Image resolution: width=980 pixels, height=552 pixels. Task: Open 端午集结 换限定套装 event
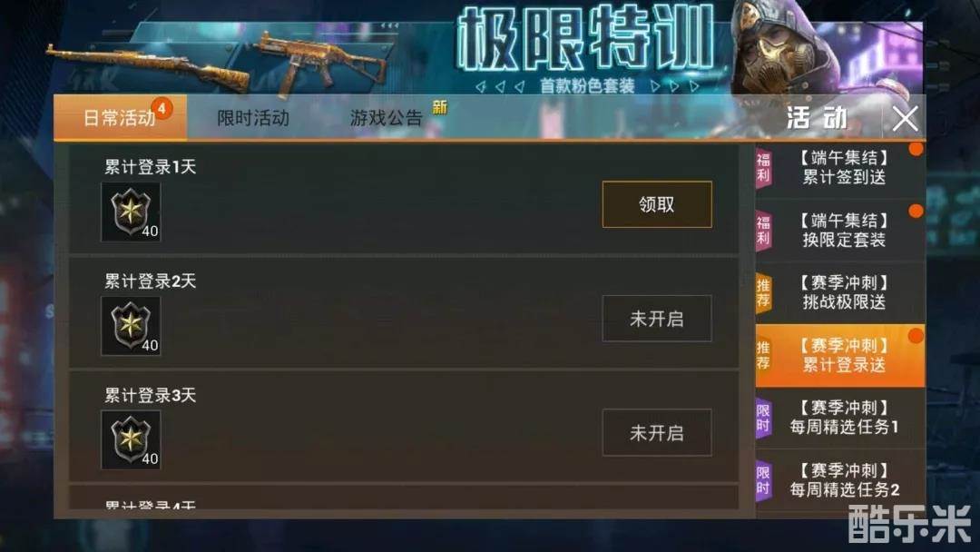point(840,230)
